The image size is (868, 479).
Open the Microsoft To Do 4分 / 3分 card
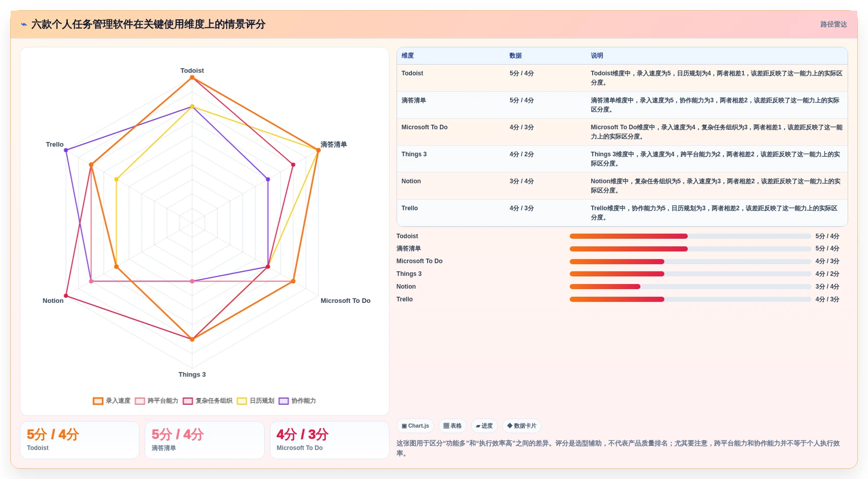coord(329,440)
